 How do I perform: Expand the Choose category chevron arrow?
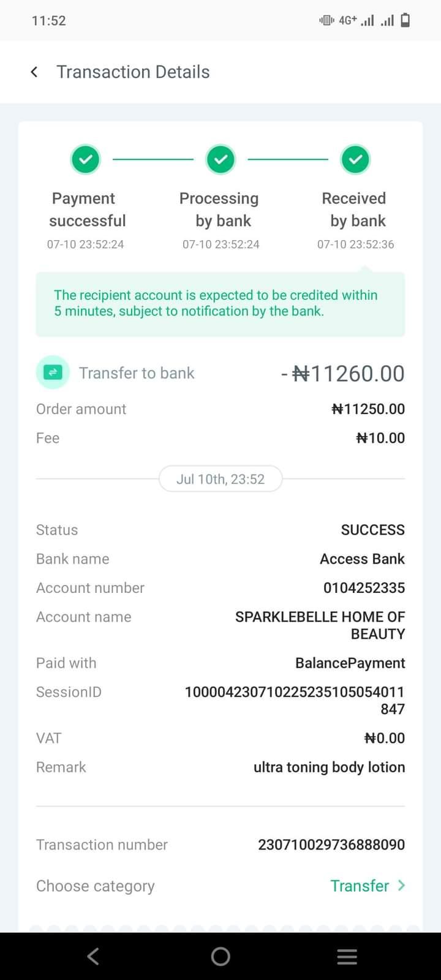coord(401,885)
